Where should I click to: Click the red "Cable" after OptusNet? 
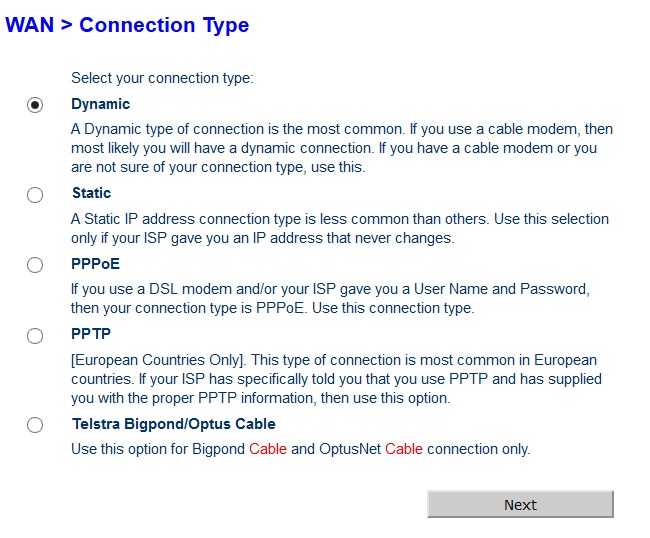pyautogui.click(x=404, y=449)
